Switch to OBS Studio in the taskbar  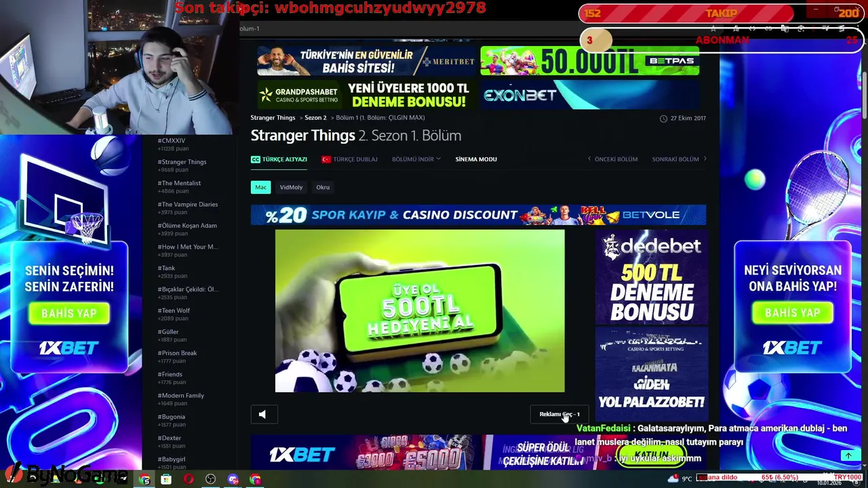(211, 480)
